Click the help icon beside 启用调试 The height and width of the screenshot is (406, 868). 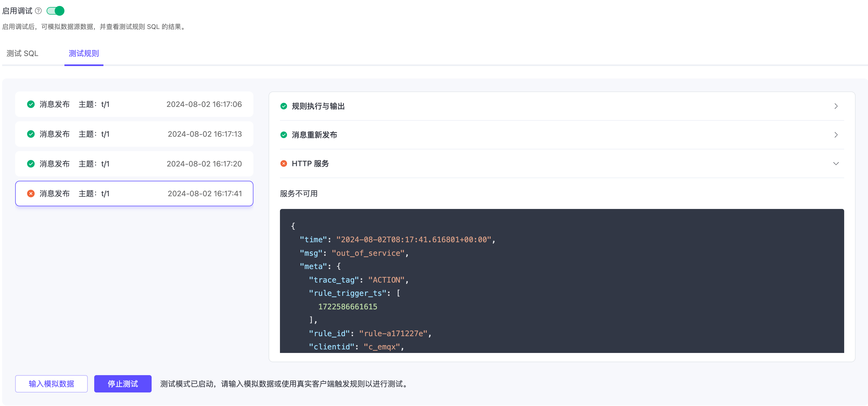pyautogui.click(x=38, y=11)
